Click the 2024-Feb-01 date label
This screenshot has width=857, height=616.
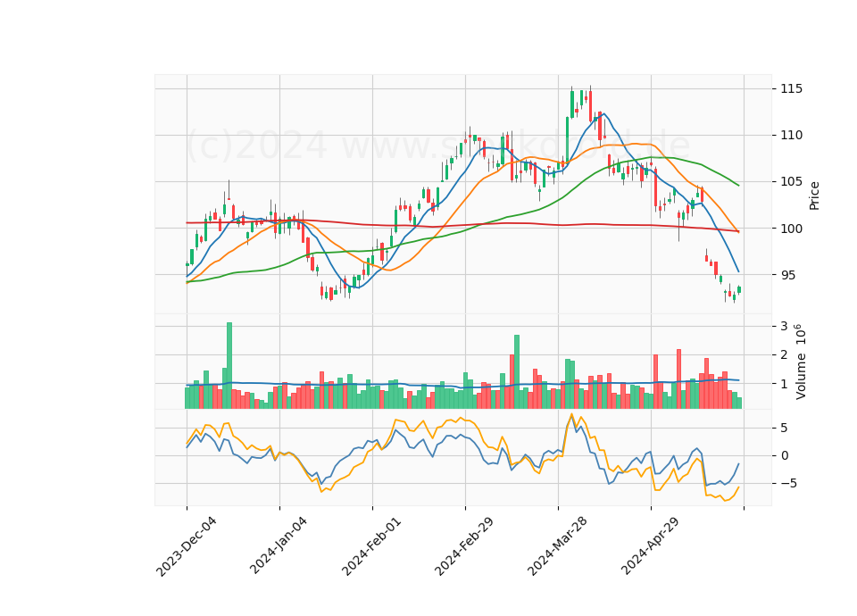(371, 546)
